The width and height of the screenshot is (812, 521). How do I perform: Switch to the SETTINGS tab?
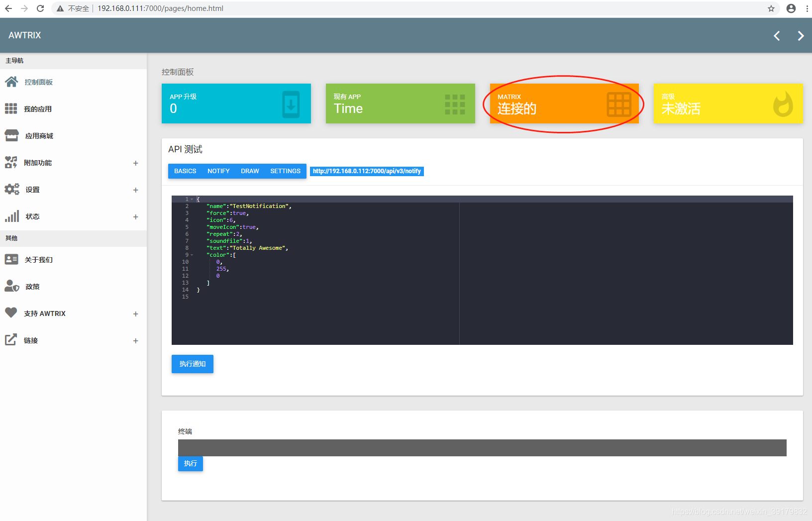tap(285, 171)
